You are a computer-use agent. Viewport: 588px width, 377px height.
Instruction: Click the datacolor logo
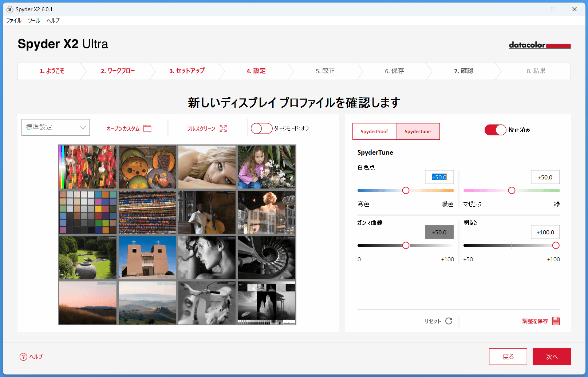pyautogui.click(x=540, y=45)
